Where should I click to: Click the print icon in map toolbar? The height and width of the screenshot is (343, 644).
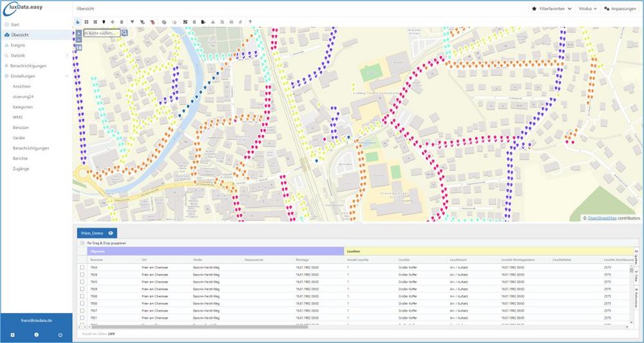231,21
